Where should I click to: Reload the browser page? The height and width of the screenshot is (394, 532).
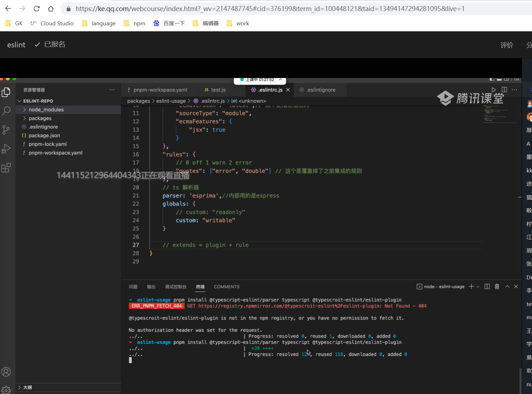click(36, 9)
